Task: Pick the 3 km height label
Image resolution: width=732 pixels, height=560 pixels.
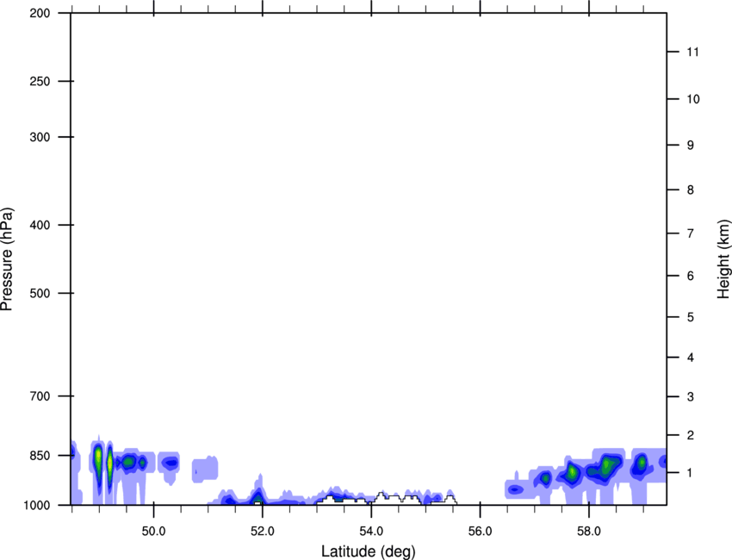Action: [x=690, y=397]
